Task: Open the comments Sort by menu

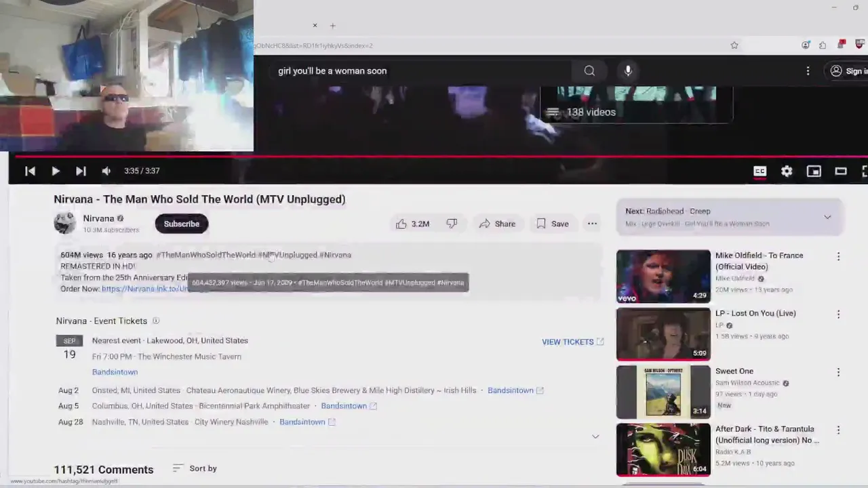Action: point(195,468)
